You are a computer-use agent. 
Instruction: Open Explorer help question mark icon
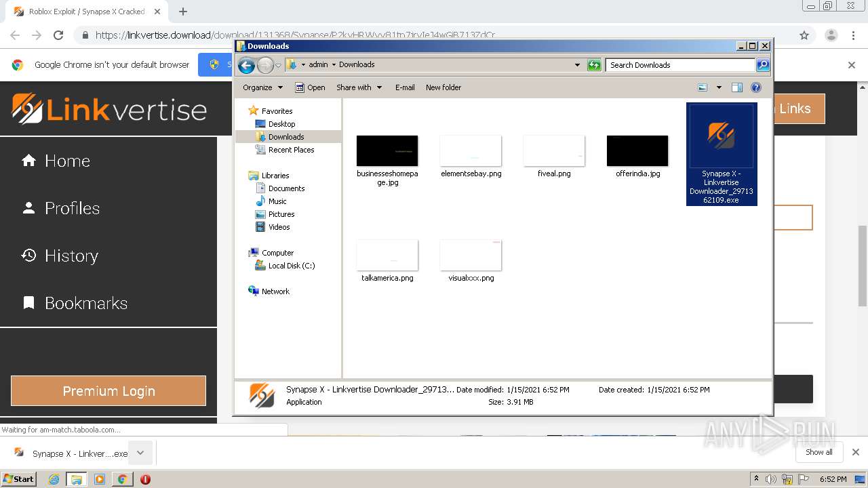(756, 87)
